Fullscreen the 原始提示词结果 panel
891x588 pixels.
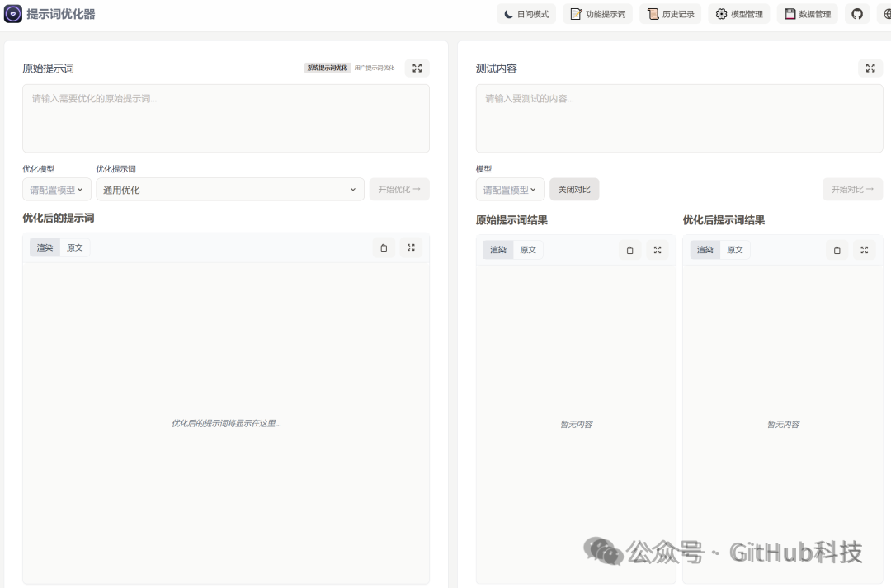(658, 250)
